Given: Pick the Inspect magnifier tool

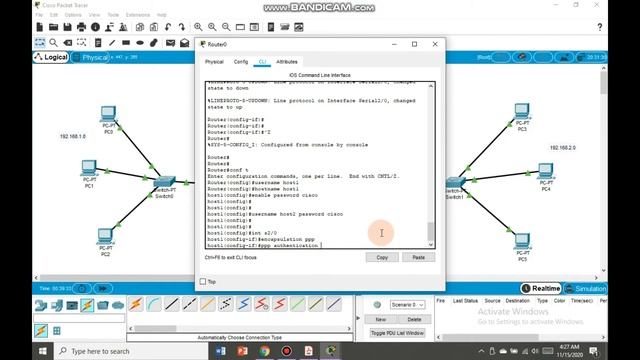Looking at the screenshot, I should click(53, 42).
